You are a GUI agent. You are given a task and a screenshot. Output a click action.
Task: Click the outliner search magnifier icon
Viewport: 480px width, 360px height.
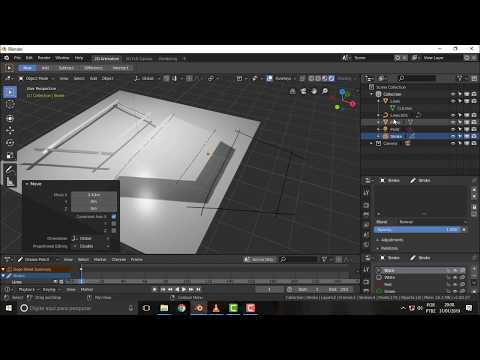[401, 78]
